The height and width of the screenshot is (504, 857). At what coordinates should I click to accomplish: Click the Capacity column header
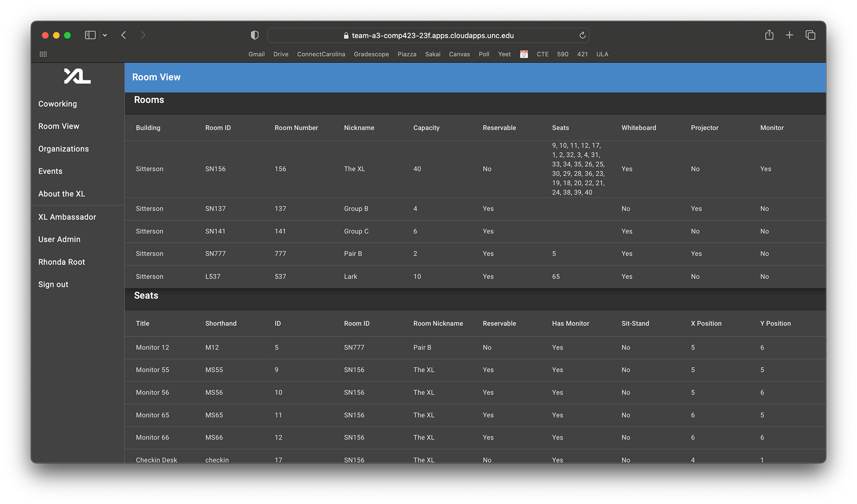pos(426,128)
